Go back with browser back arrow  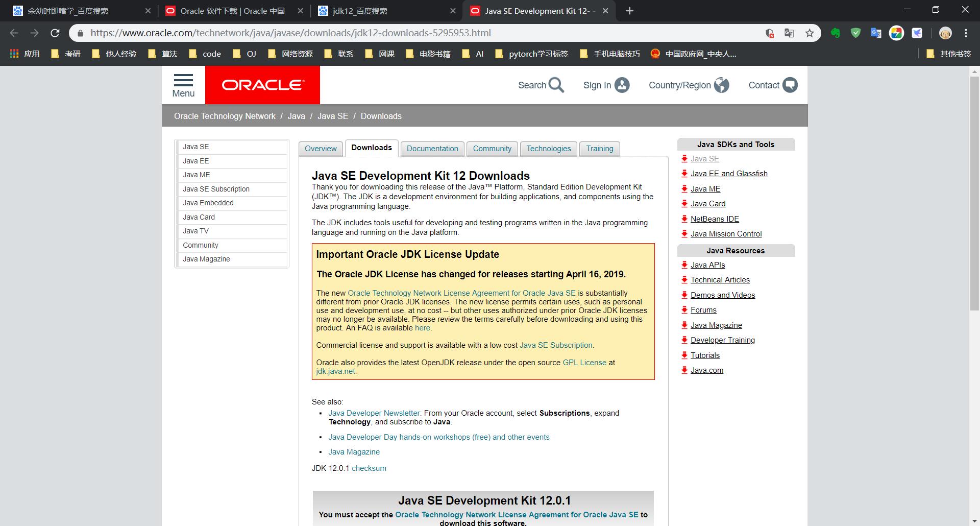point(14,33)
